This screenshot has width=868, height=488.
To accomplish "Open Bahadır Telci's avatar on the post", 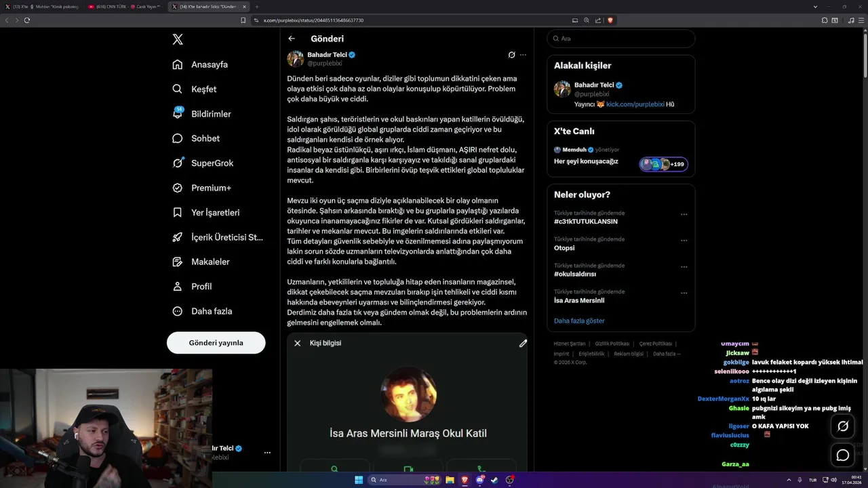I will [x=296, y=58].
